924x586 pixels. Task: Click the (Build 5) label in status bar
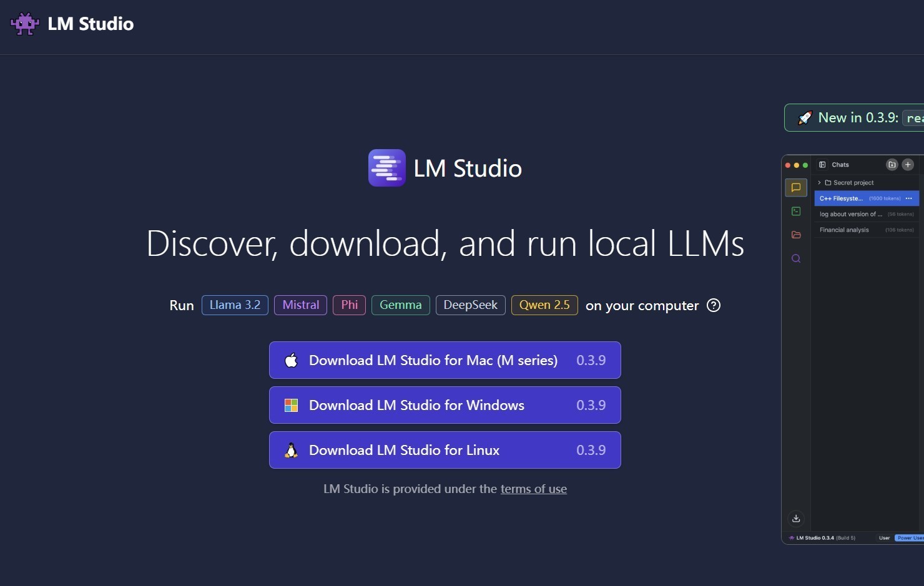(x=846, y=537)
